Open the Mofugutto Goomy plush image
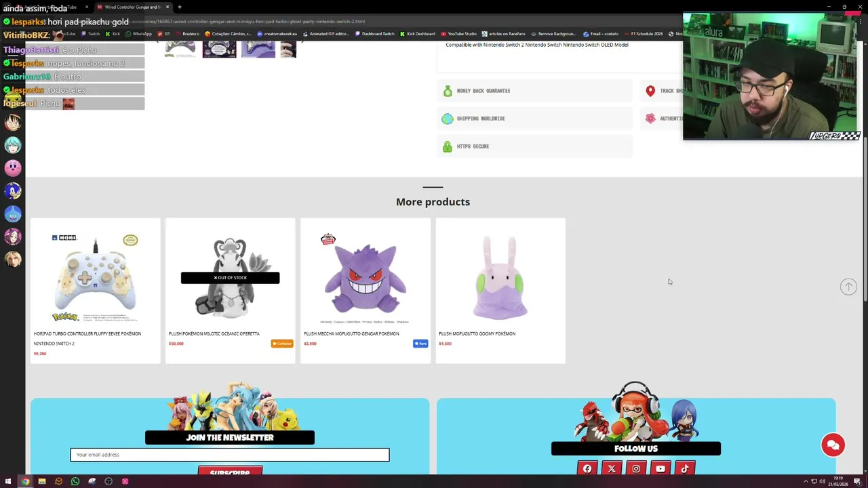The image size is (868, 488). pyautogui.click(x=500, y=278)
